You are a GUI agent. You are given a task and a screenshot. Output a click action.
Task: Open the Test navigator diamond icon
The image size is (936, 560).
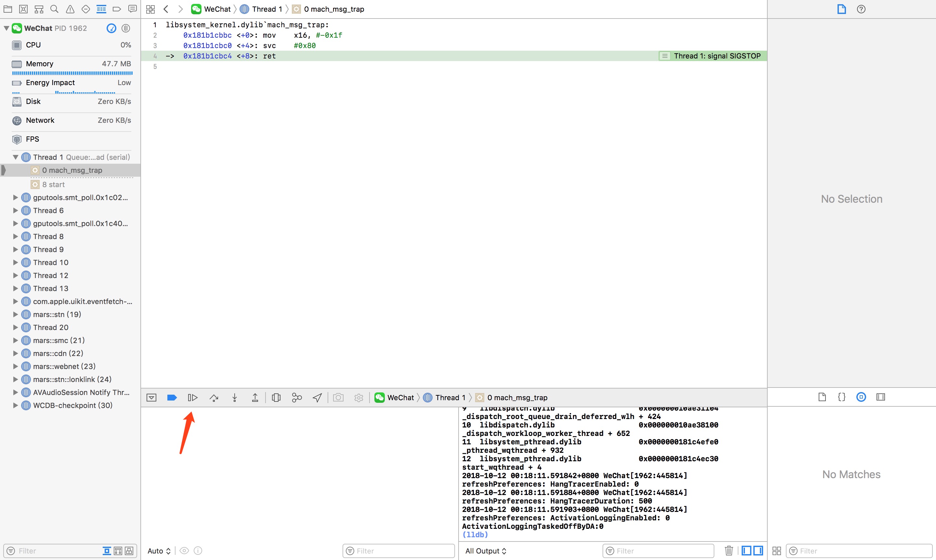click(86, 9)
